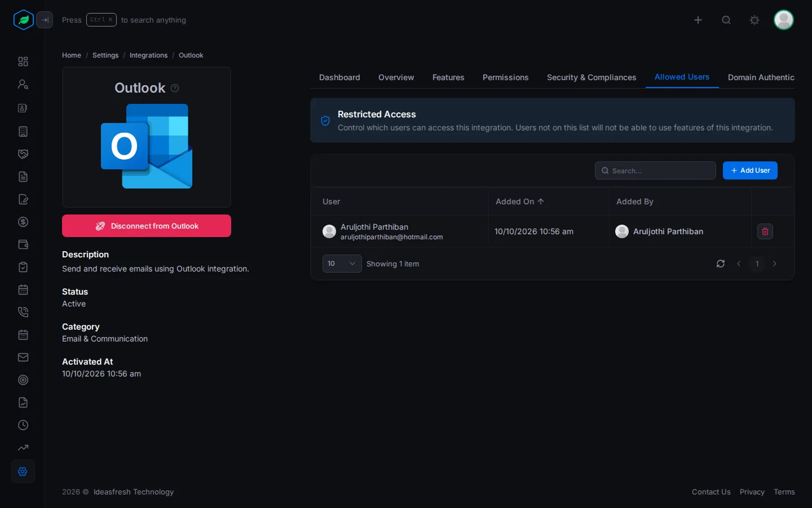Switch to the Permissions tab
Image resolution: width=812 pixels, height=508 pixels.
[x=506, y=77]
